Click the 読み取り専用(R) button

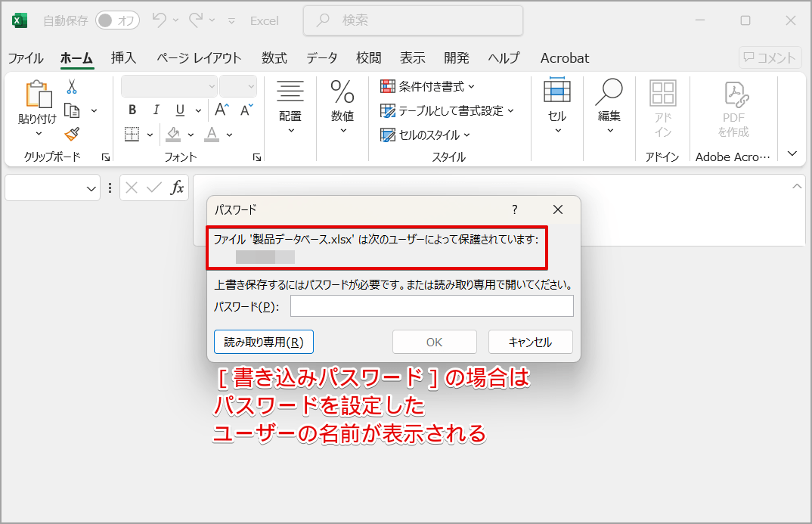[264, 342]
